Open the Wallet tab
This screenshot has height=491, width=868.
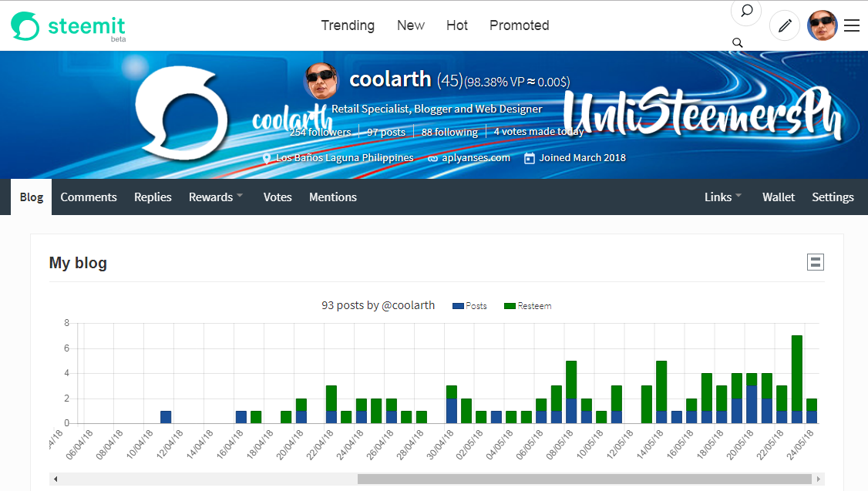[779, 197]
